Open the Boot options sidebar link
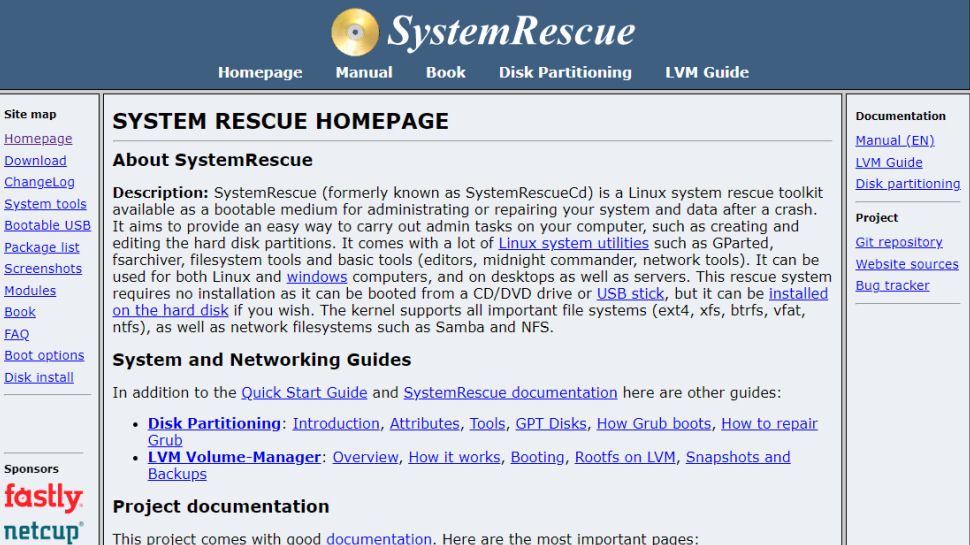The width and height of the screenshot is (970, 545). (x=44, y=356)
